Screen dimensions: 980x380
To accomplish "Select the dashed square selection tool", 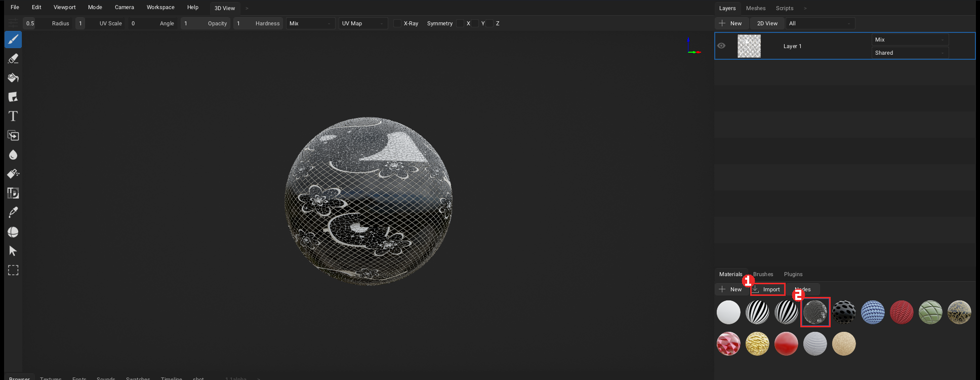I will tap(13, 270).
